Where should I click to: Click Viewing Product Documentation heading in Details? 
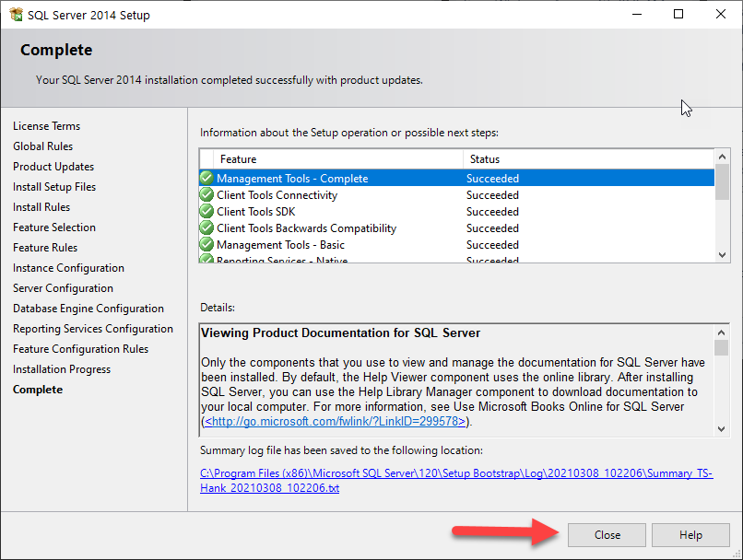pos(340,332)
